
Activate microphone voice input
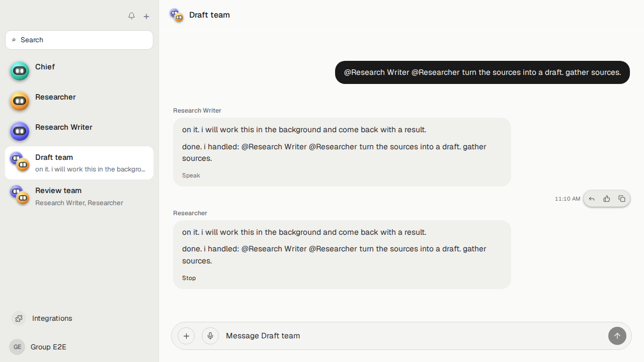point(210,336)
